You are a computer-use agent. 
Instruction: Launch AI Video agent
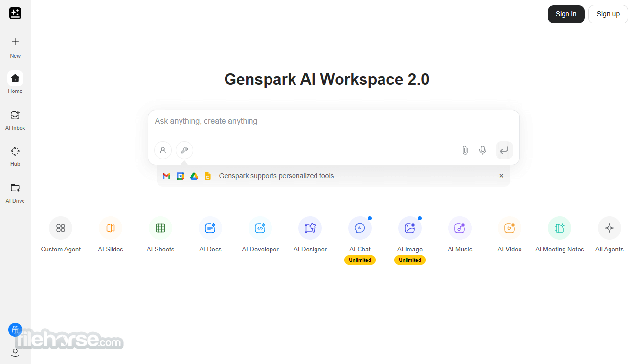(510, 235)
